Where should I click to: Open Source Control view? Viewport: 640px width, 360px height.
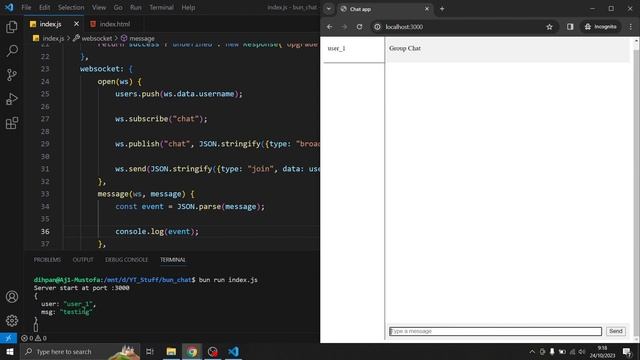12,75
